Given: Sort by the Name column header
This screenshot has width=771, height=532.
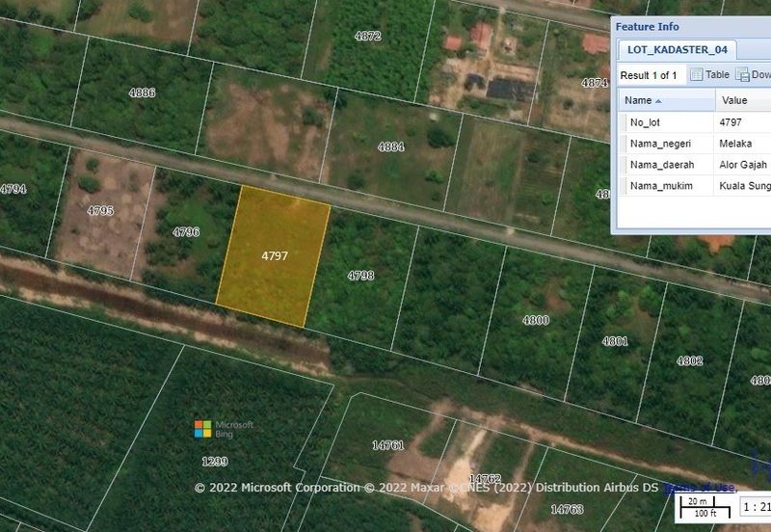Looking at the screenshot, I should [666, 100].
